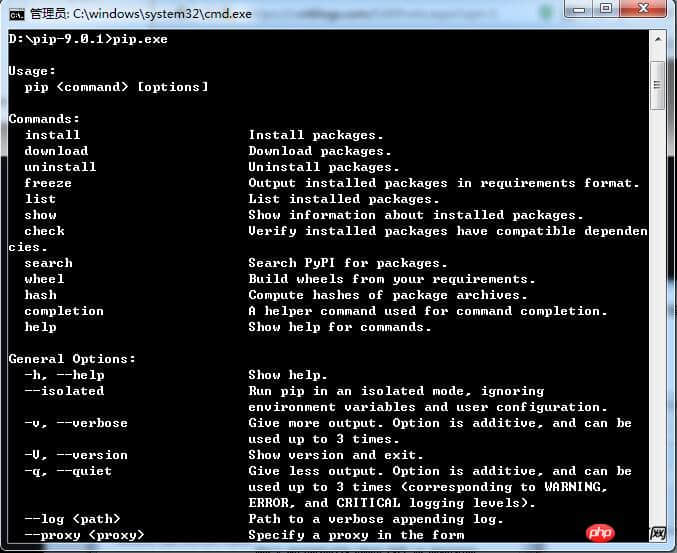Image resolution: width=677 pixels, height=553 pixels.
Task: Click the 'Download packages.' description
Action: (320, 151)
